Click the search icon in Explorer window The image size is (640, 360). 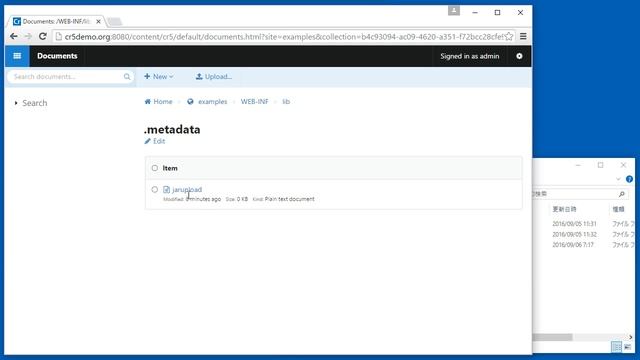point(622,194)
